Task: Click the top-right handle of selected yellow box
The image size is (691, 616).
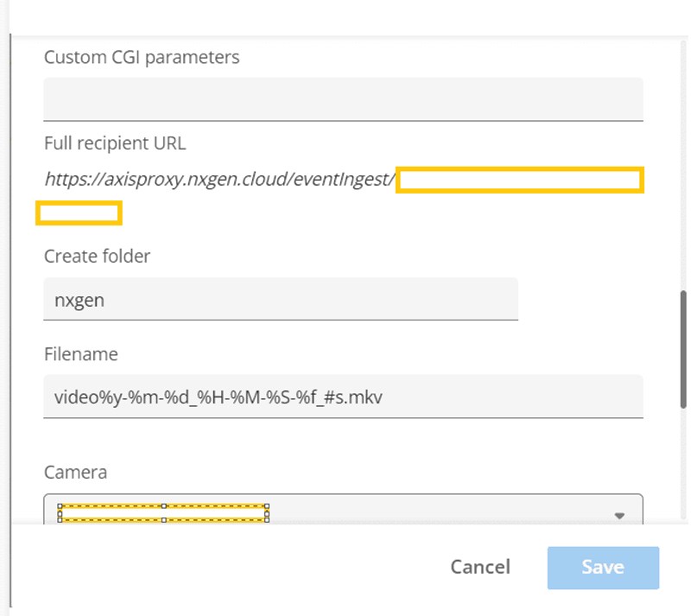Action: point(267,505)
